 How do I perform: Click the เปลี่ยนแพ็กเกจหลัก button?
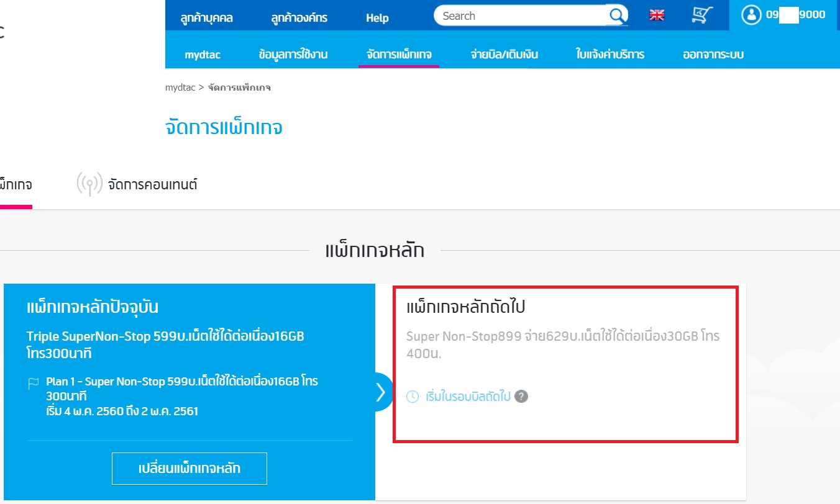tap(189, 468)
